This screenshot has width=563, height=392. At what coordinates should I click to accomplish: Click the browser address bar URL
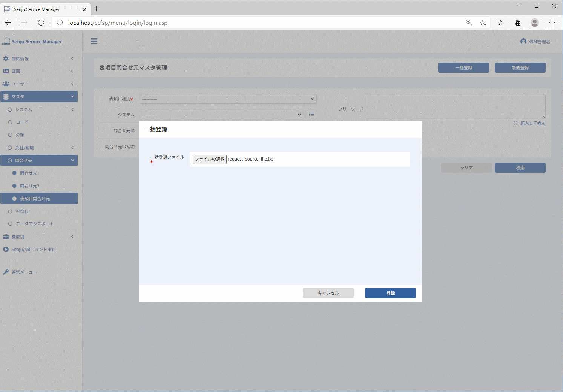118,23
